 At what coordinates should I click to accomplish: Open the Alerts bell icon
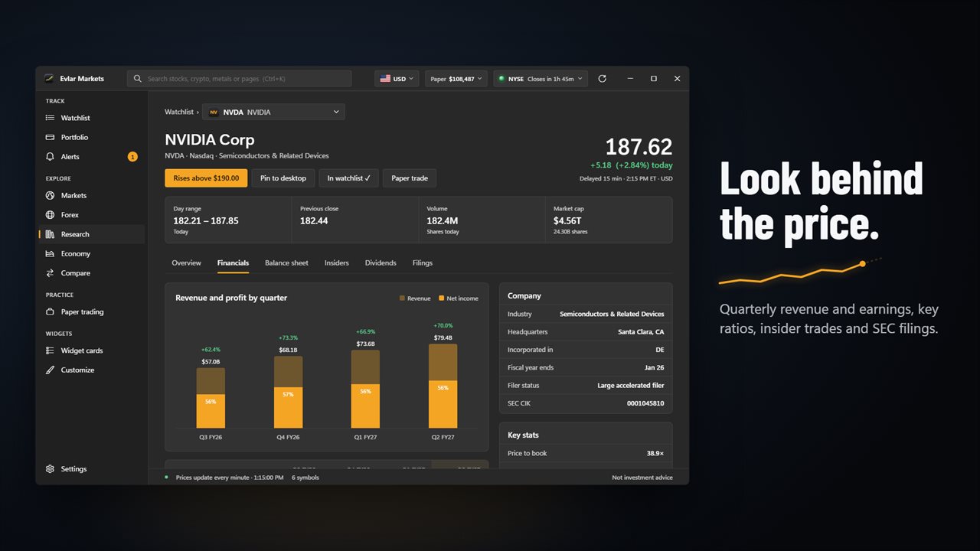pyautogui.click(x=51, y=157)
